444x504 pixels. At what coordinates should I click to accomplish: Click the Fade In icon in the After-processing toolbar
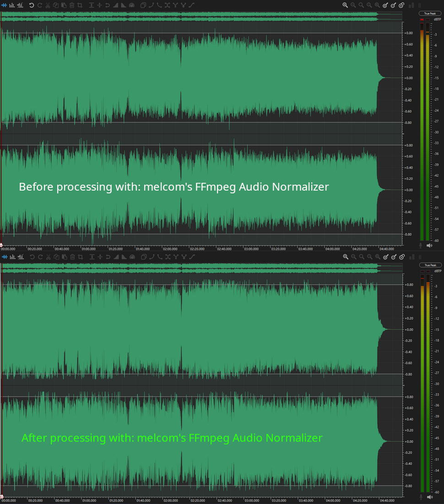tap(115, 257)
